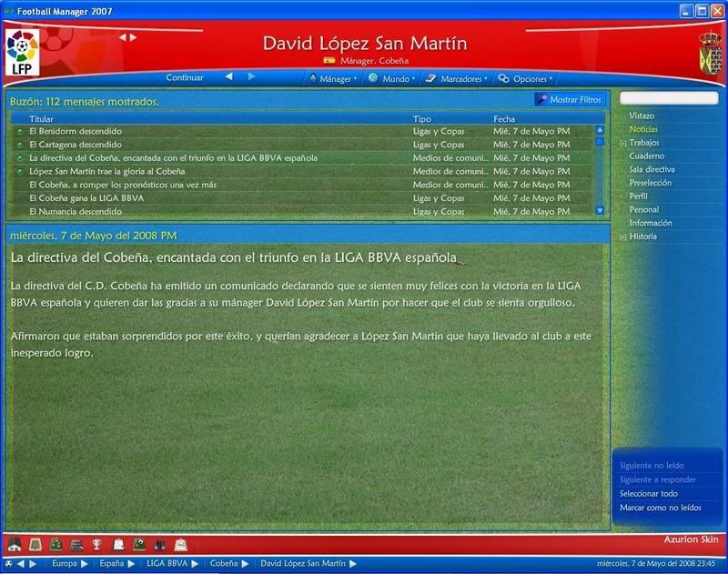Image resolution: width=728 pixels, height=574 pixels.
Task: Open Perfil in the side menu
Action: (639, 196)
